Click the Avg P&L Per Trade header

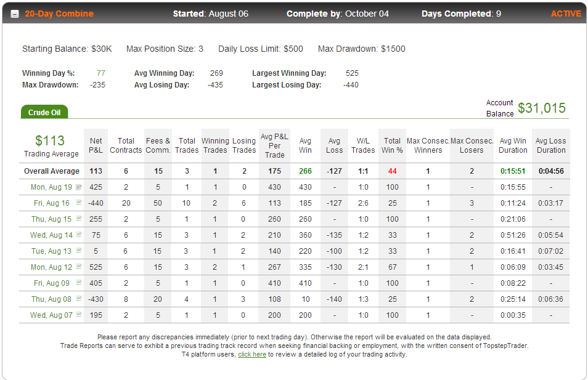[x=274, y=146]
